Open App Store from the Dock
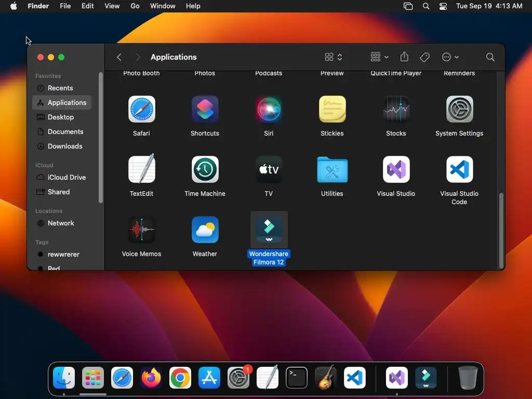The image size is (532, 399). click(x=209, y=378)
